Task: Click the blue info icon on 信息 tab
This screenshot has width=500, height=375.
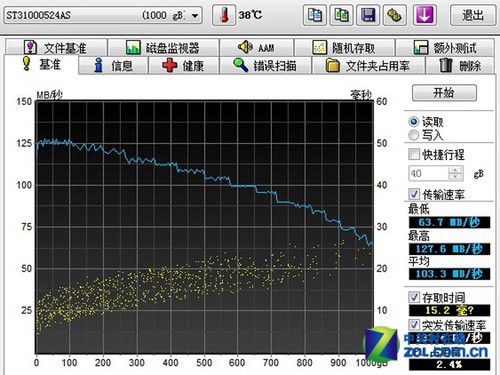Action: (98, 65)
